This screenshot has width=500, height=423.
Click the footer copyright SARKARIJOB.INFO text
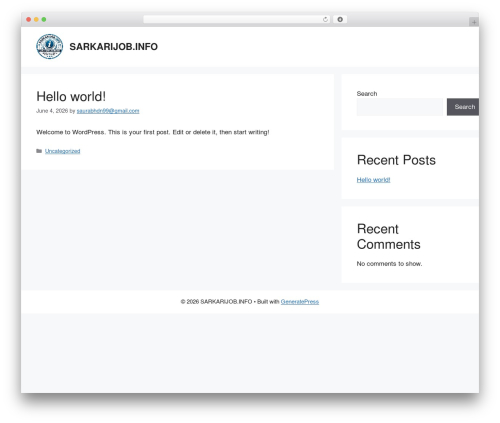coord(226,302)
